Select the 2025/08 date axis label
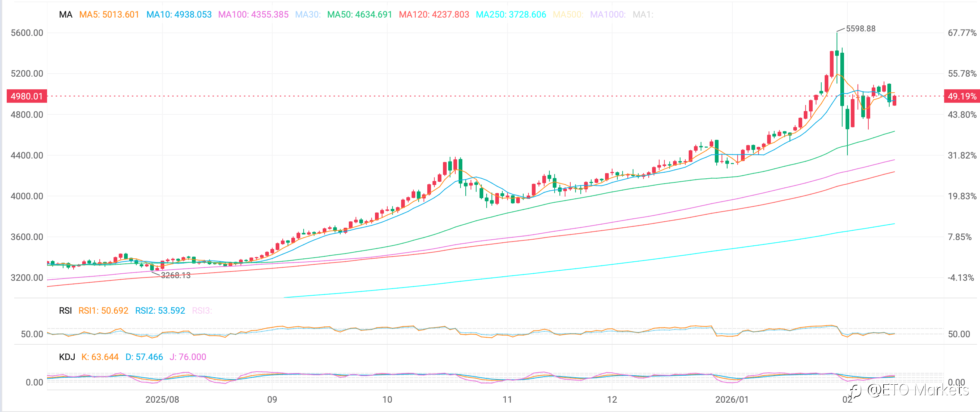 coord(162,399)
